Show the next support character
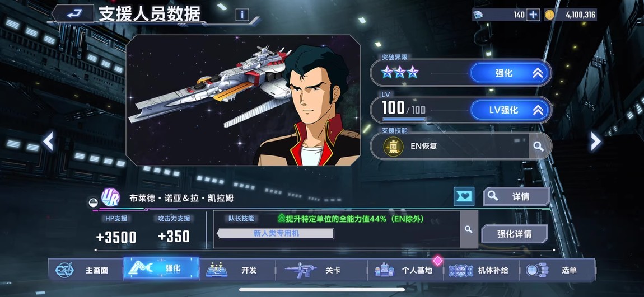Viewport: 644px width, 297px height. click(595, 142)
